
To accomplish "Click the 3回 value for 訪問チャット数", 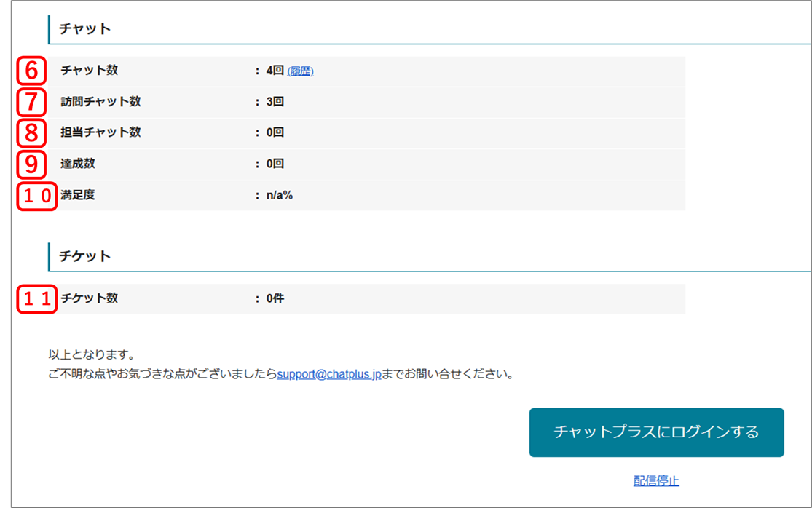I will click(x=275, y=101).
